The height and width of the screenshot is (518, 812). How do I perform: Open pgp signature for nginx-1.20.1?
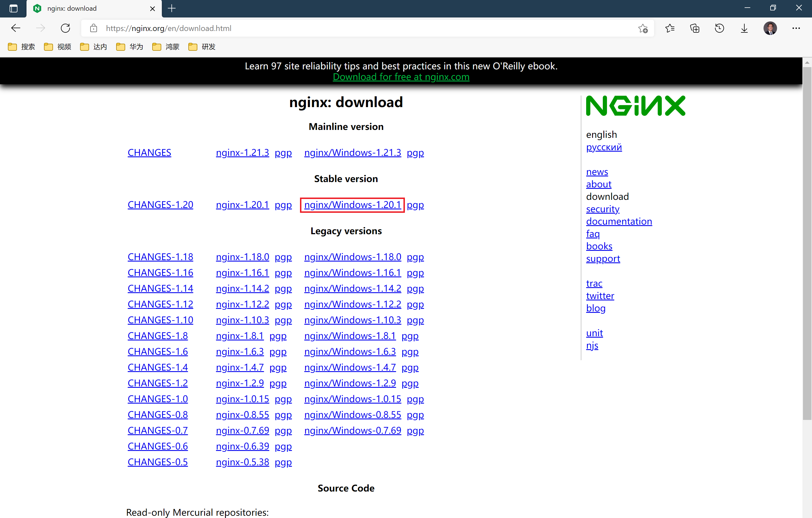click(283, 205)
